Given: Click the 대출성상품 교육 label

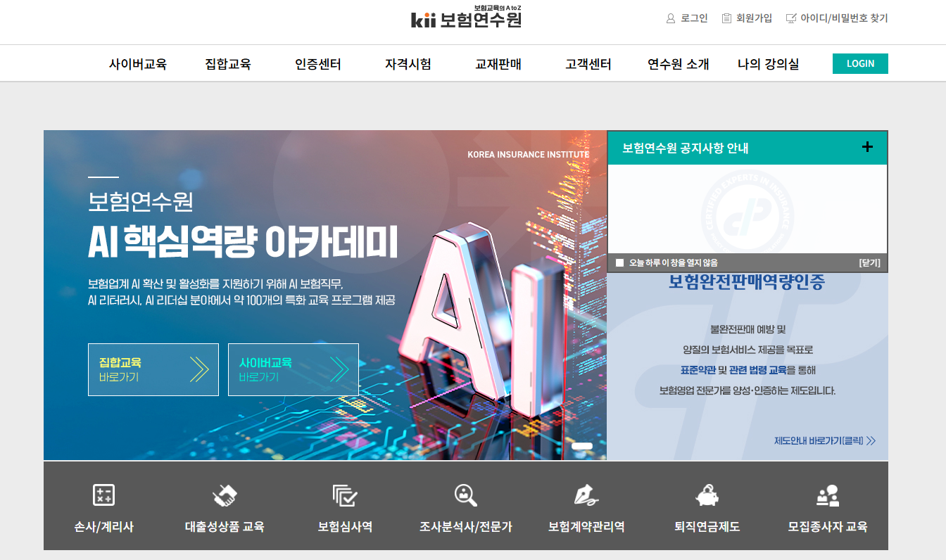Looking at the screenshot, I should point(225,527).
